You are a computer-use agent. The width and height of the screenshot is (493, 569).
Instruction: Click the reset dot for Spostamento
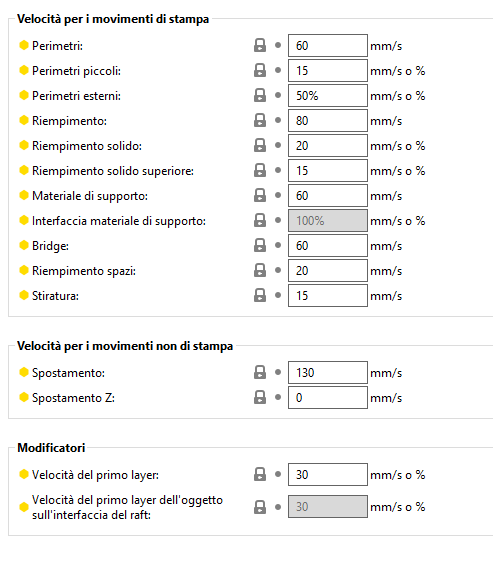point(278,372)
